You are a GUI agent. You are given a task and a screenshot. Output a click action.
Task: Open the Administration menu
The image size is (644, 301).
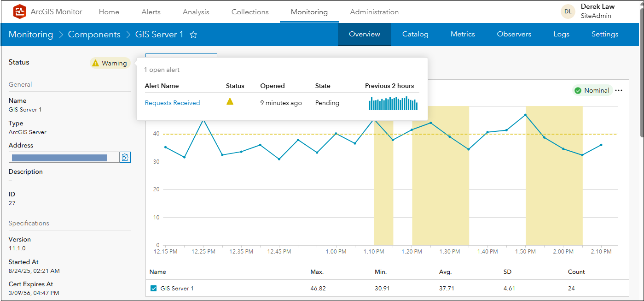pos(374,12)
